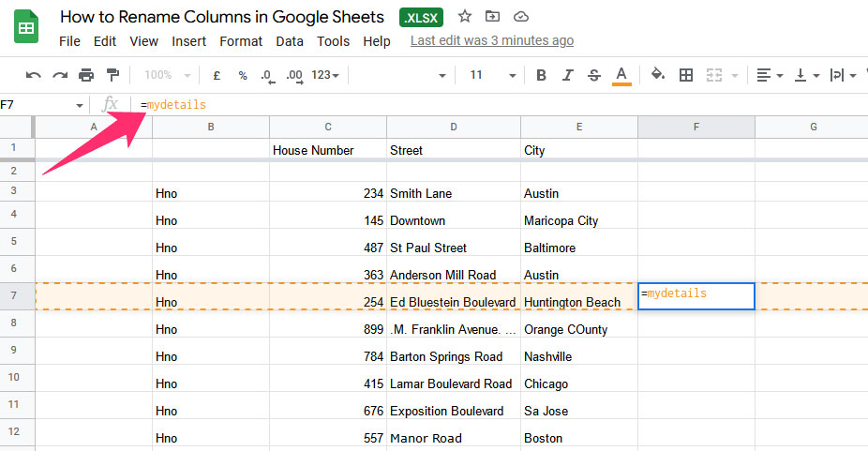Open fill color paint bucket
Viewport: 868px width, 451px height.
coord(658,74)
